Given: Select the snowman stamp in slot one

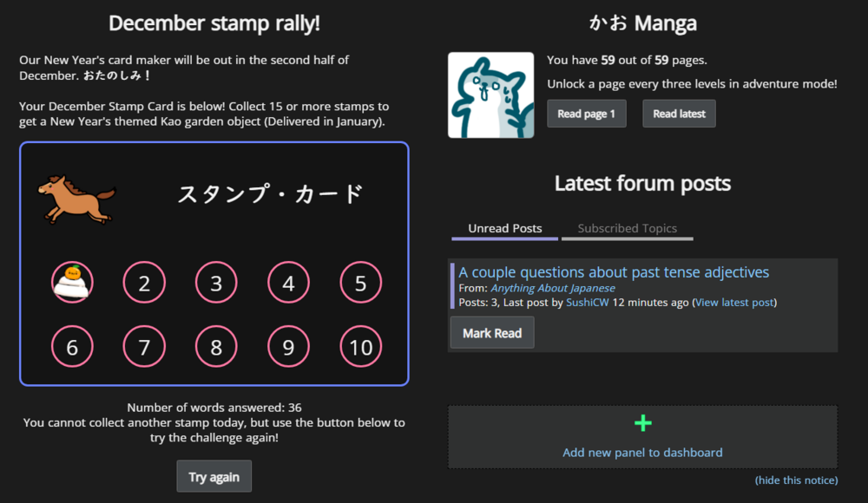Looking at the screenshot, I should 72,283.
